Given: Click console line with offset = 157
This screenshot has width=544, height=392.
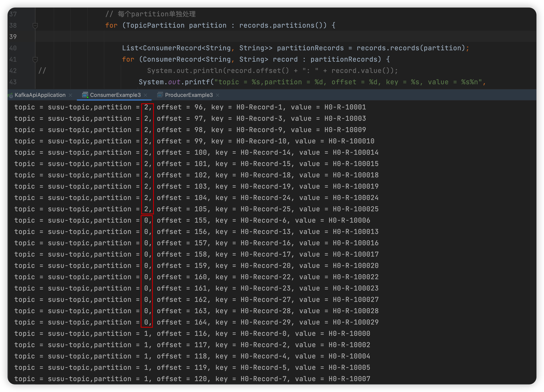Looking at the screenshot, I should (x=196, y=243).
